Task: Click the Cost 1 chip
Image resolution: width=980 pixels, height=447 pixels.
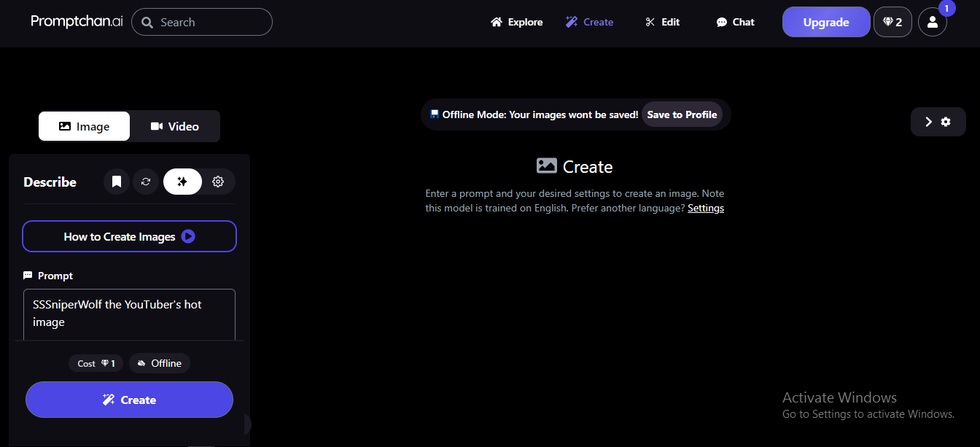Action: (97, 363)
